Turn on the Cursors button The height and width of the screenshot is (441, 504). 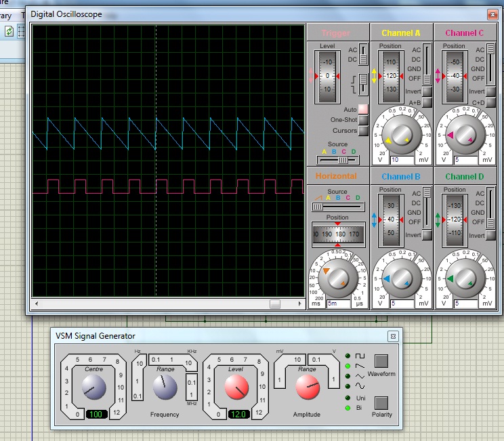(x=363, y=131)
